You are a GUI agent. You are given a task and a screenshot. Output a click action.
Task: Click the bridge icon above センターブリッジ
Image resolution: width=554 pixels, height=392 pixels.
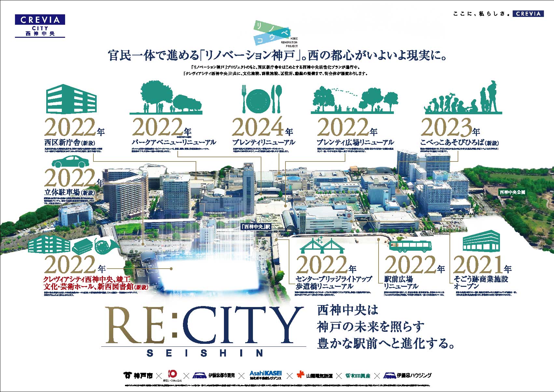(322, 245)
